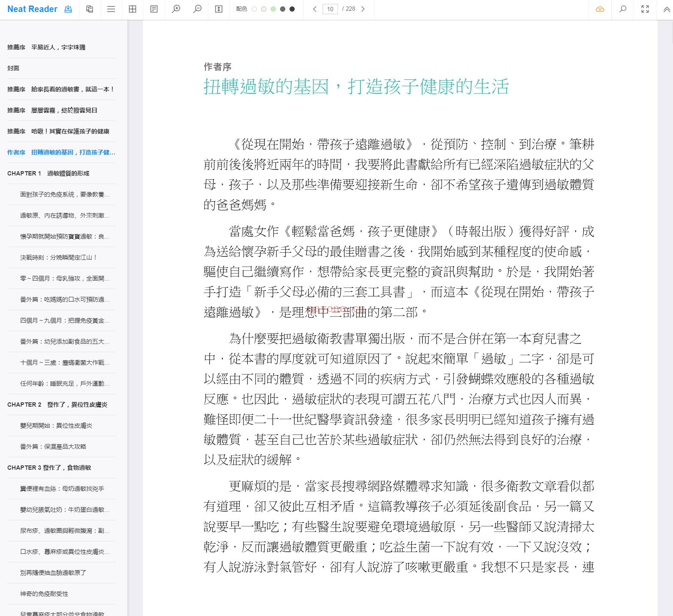Open the search magnifier icon
The width and height of the screenshot is (673, 616).
pyautogui.click(x=623, y=9)
